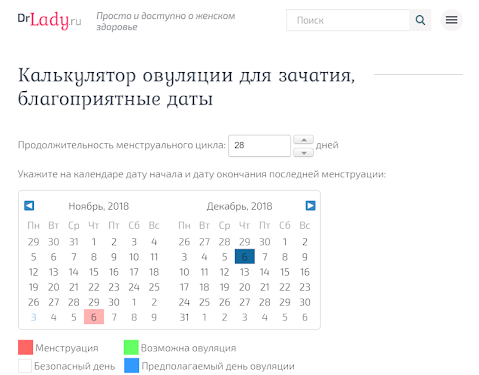The height and width of the screenshot is (375, 479).
Task: Select the pink 6 in November calendar
Action: pyautogui.click(x=94, y=317)
